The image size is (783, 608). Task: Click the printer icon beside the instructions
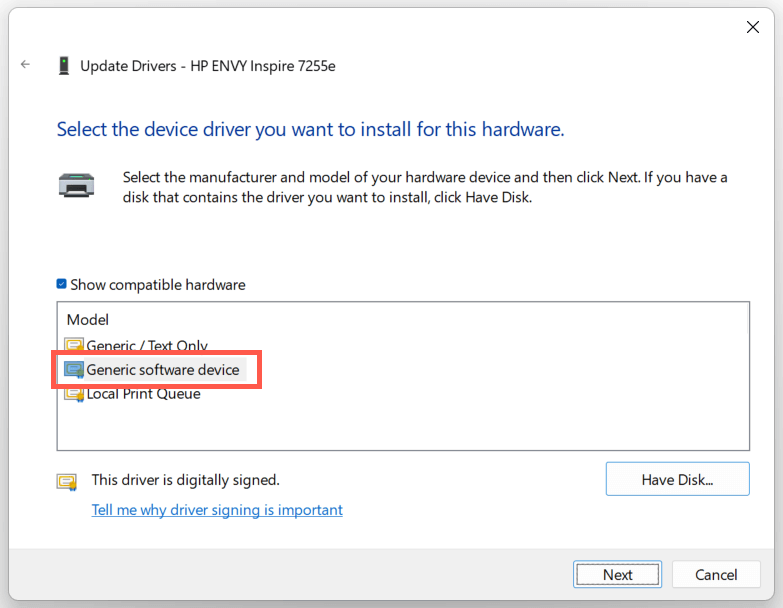pos(76,184)
